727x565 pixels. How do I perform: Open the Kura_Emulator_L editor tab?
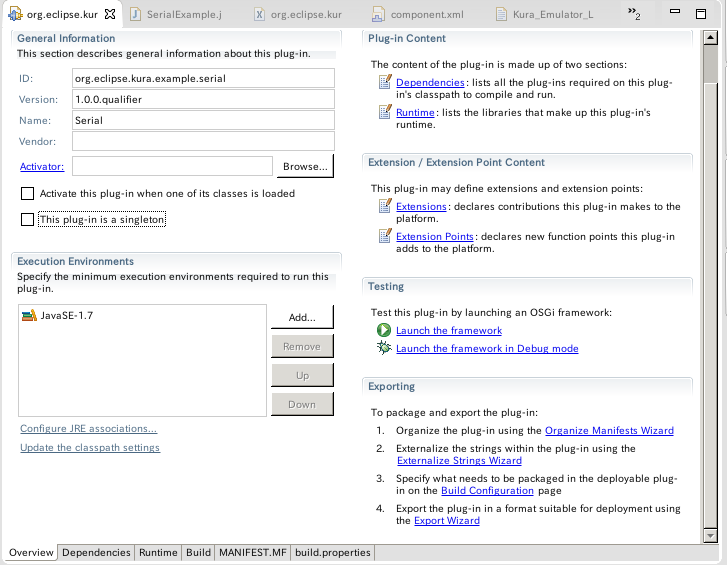click(553, 14)
